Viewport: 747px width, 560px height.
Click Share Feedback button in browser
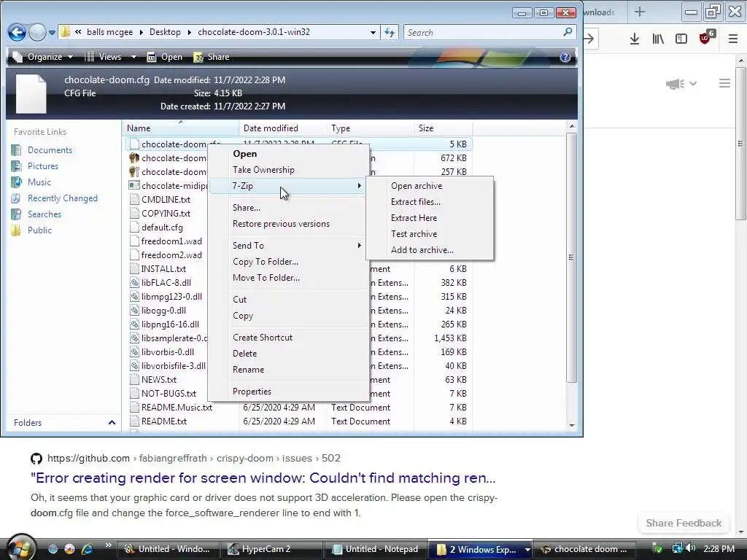click(684, 523)
